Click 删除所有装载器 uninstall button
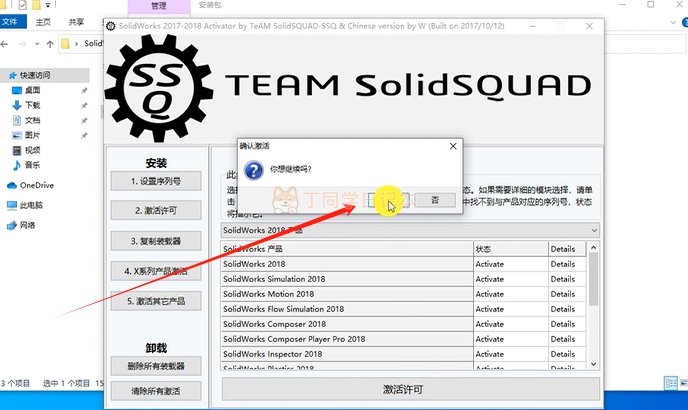688x410 pixels. 156,366
